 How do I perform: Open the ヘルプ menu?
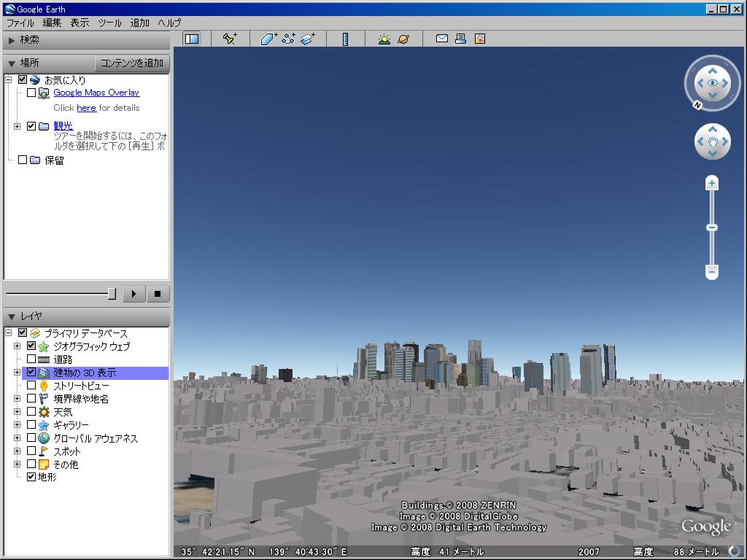169,23
